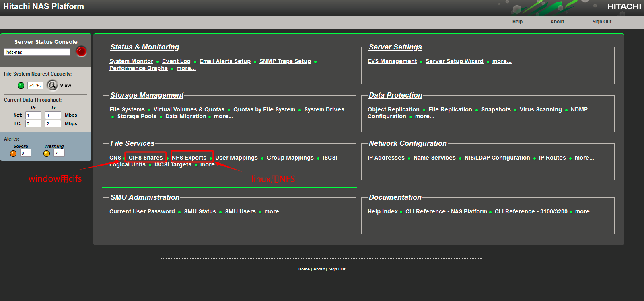Open iSCSI Targets link
This screenshot has height=301, width=644.
tap(173, 164)
